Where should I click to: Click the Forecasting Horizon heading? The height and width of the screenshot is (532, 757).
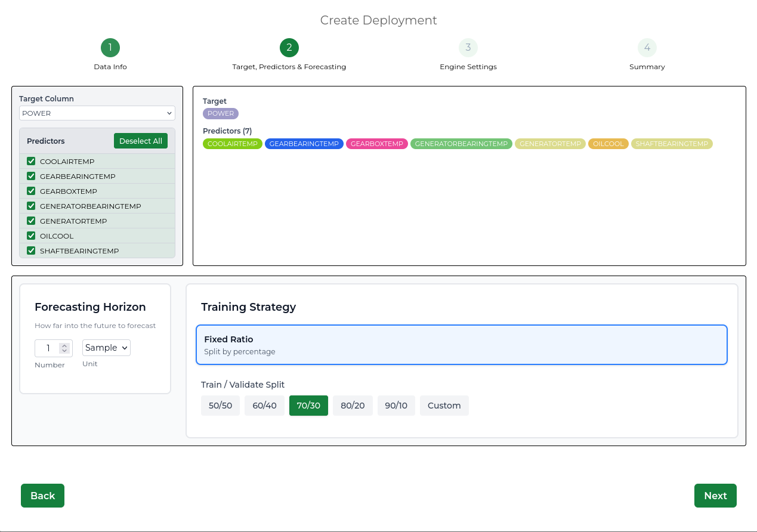click(90, 307)
